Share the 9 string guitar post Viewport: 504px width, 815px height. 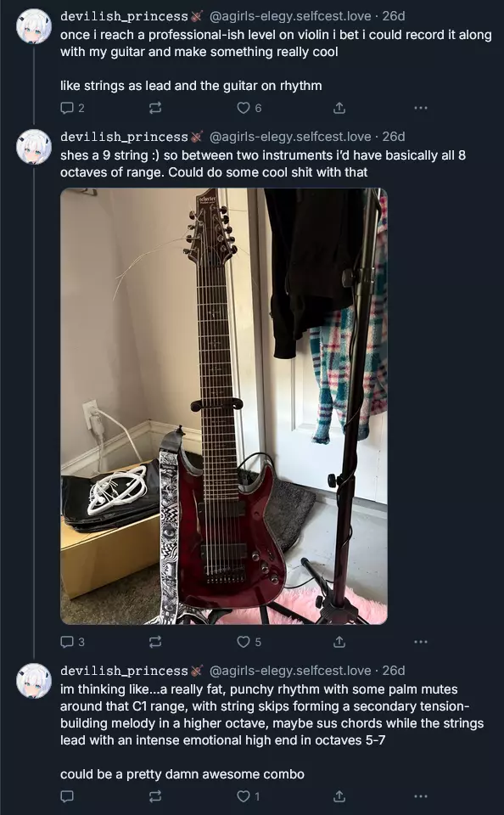click(x=339, y=642)
